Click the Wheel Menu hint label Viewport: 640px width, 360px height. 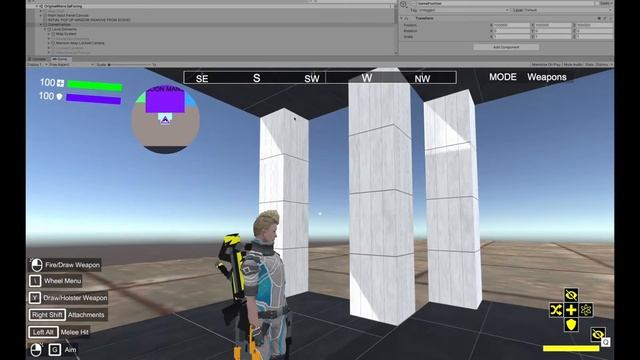click(x=62, y=281)
